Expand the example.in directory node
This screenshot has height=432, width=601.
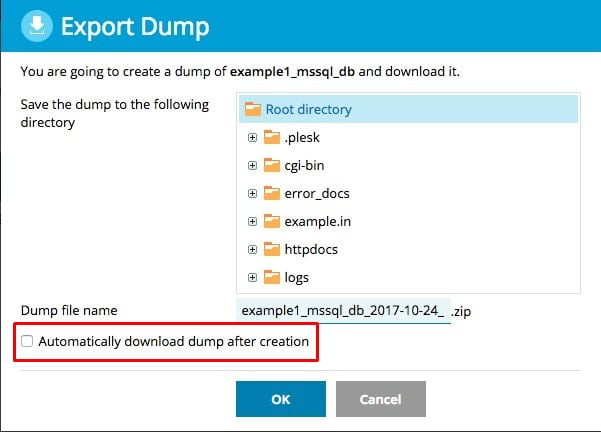coord(253,221)
